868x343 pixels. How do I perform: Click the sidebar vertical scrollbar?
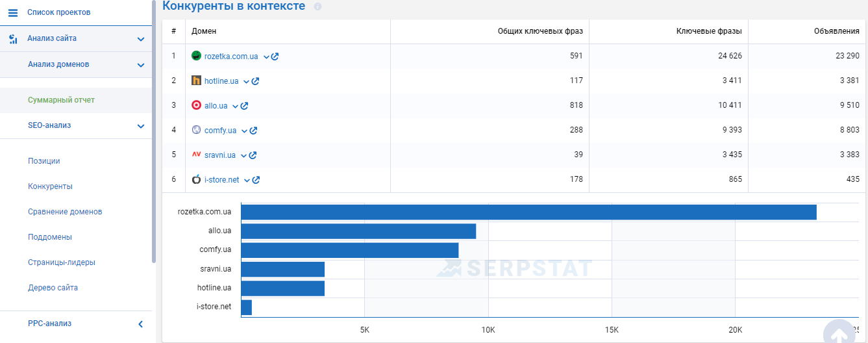[154, 131]
